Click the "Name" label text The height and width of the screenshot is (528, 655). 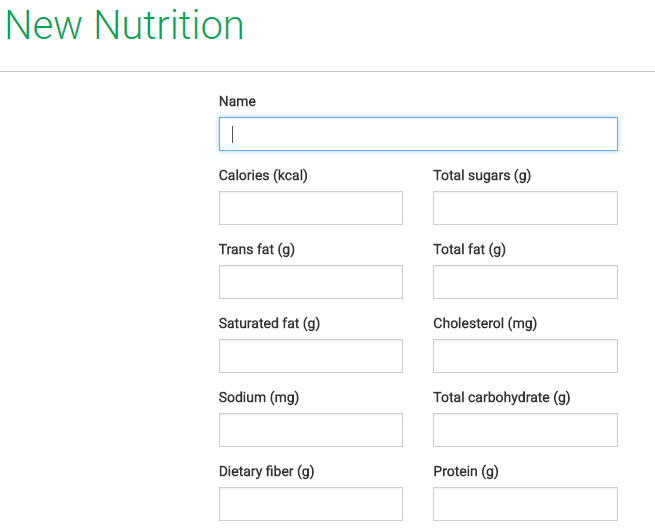pyautogui.click(x=237, y=101)
